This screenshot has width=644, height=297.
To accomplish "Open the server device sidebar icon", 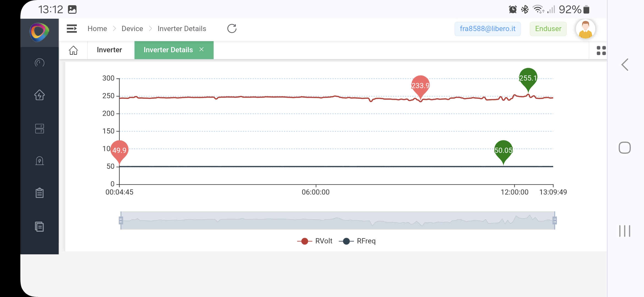I will tap(39, 128).
